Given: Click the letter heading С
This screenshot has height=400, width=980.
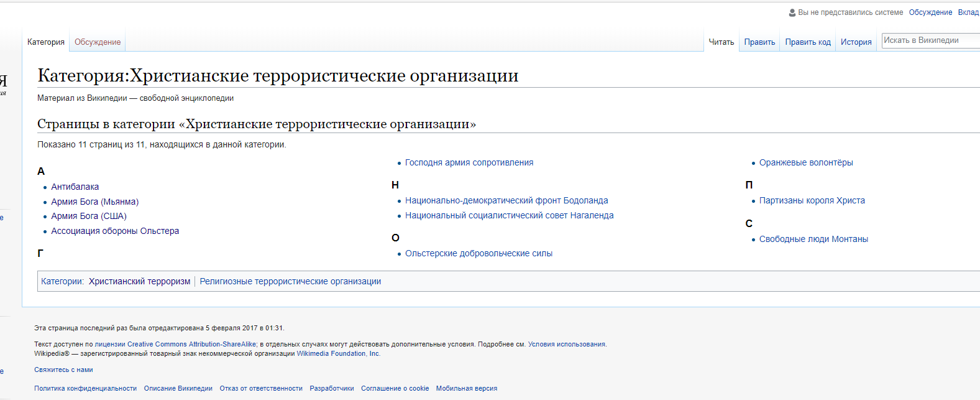Looking at the screenshot, I should (749, 223).
